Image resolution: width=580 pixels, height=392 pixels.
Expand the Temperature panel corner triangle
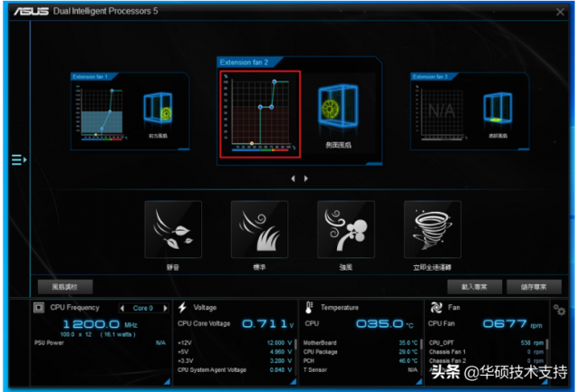point(419,381)
